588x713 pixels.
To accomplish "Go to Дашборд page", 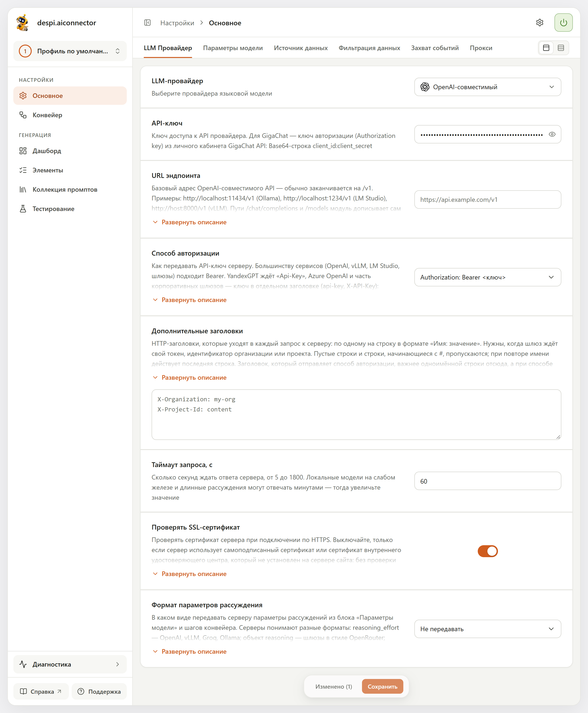I will point(70,151).
